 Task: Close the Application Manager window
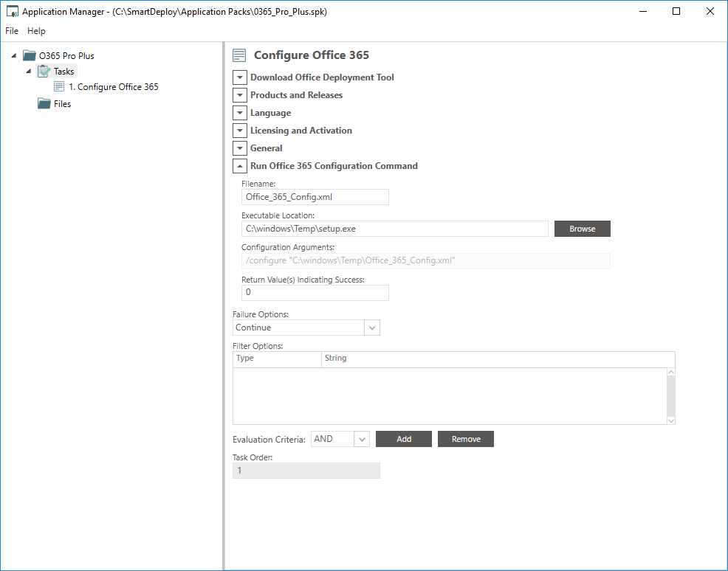(710, 11)
